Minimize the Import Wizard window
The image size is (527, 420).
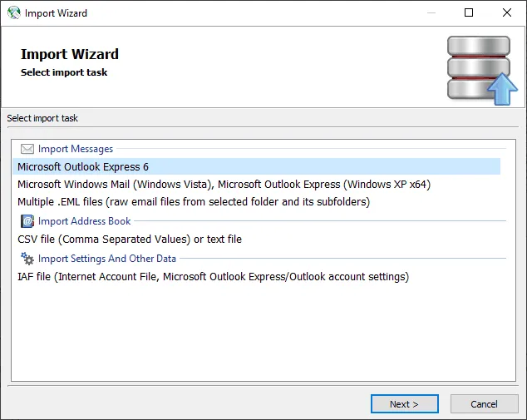431,12
